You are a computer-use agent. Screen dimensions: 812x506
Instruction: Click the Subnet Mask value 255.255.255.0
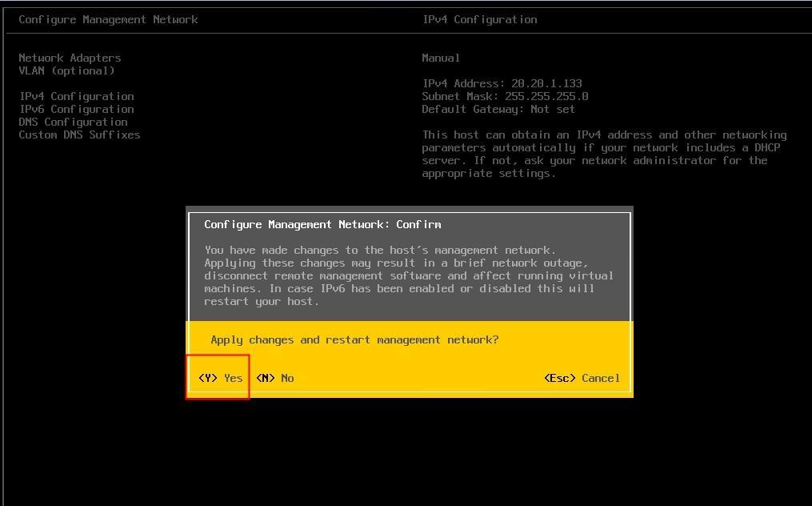coord(505,96)
